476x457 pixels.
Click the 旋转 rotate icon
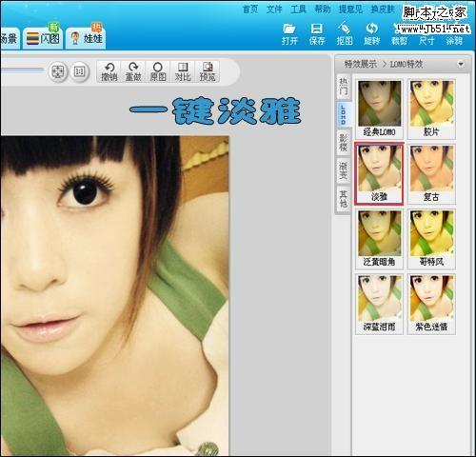[371, 34]
